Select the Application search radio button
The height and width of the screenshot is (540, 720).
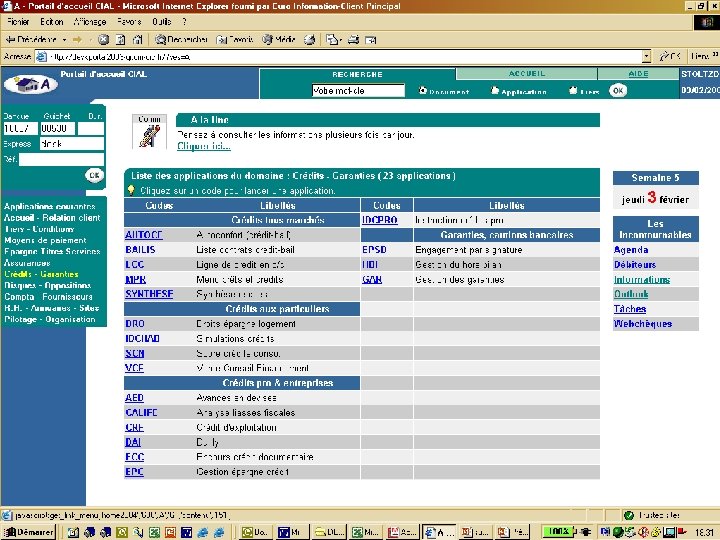(x=494, y=91)
